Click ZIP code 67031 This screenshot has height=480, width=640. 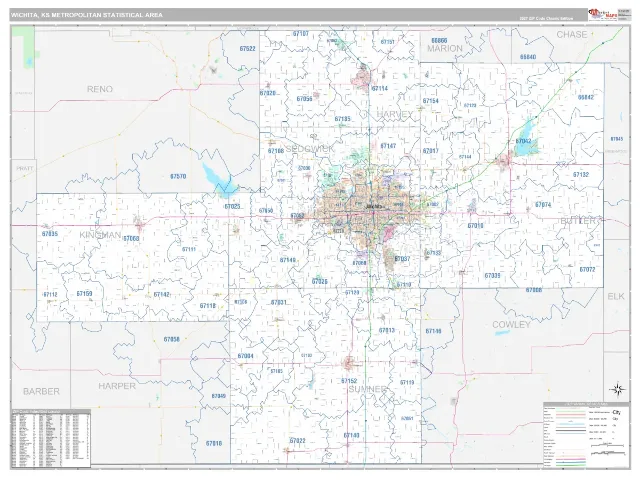[x=278, y=302]
